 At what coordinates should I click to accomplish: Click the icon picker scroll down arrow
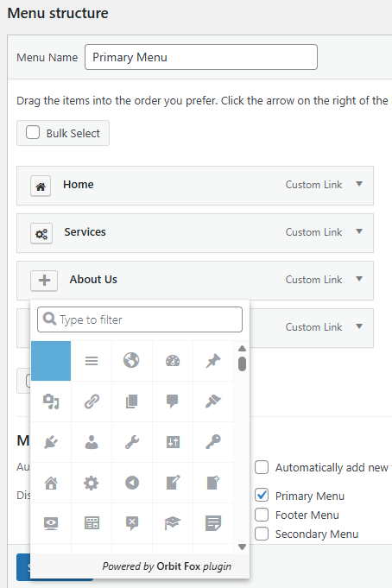(x=242, y=547)
